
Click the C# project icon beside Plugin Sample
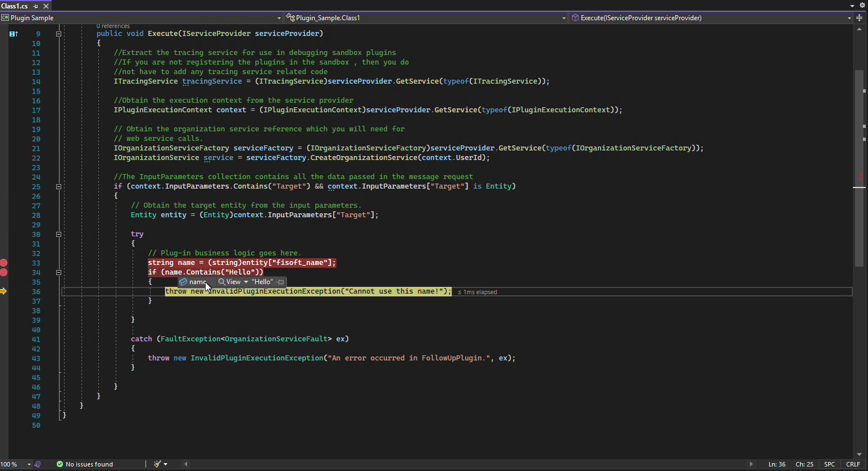coord(4,17)
